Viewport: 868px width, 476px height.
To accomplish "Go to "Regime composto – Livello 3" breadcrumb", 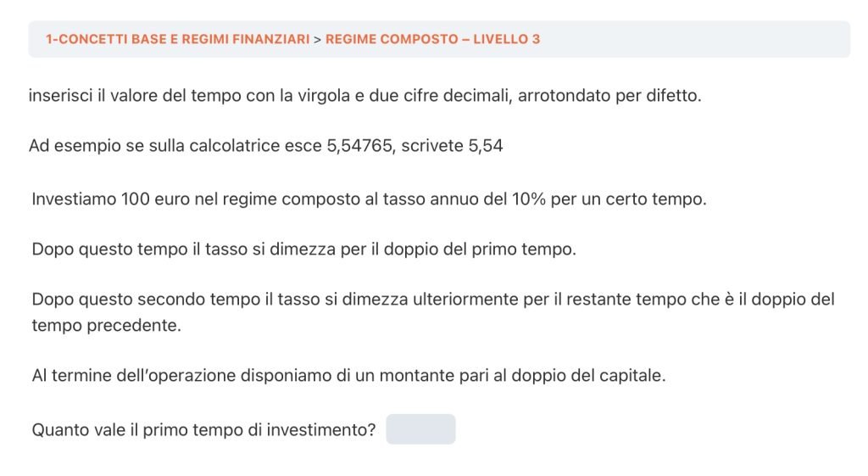I will coord(432,39).
